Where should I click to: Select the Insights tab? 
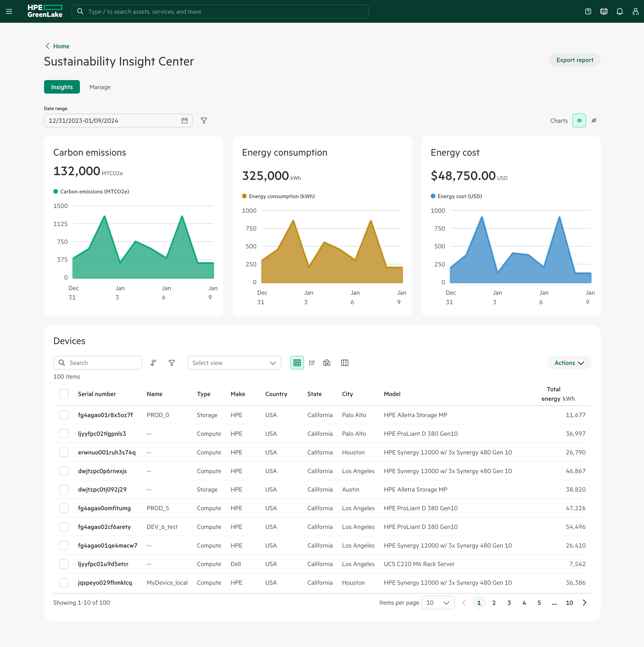(62, 87)
